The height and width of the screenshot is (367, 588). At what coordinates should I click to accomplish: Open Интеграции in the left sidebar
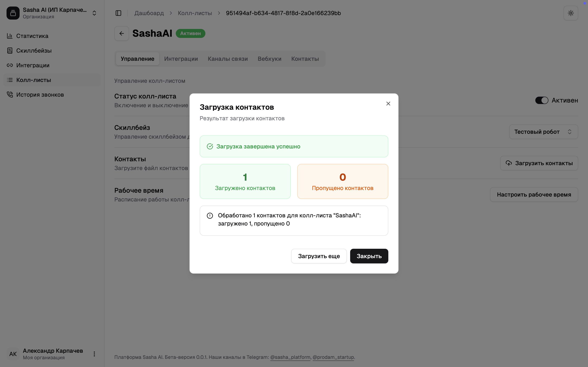[x=33, y=65]
